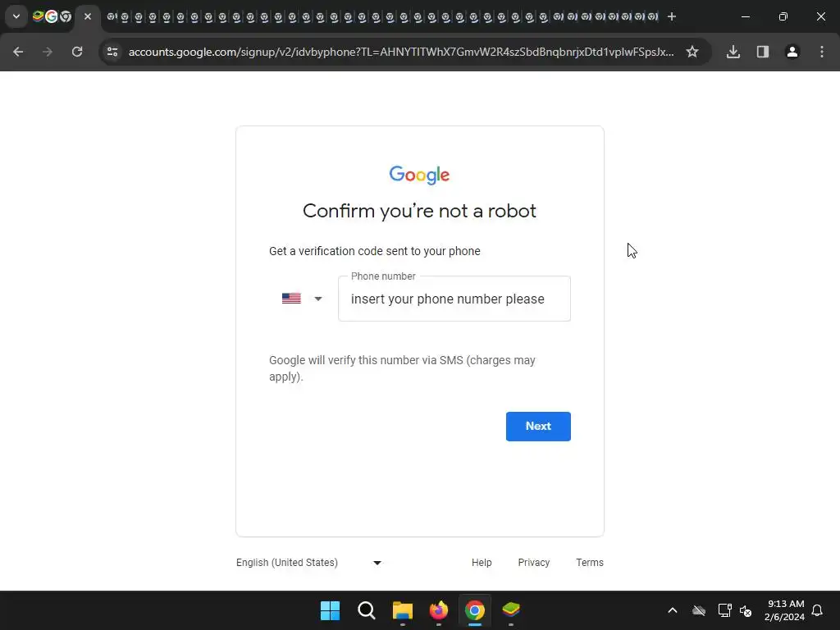This screenshot has width=840, height=630.
Task: Show hidden system tray icons
Action: tap(673, 610)
